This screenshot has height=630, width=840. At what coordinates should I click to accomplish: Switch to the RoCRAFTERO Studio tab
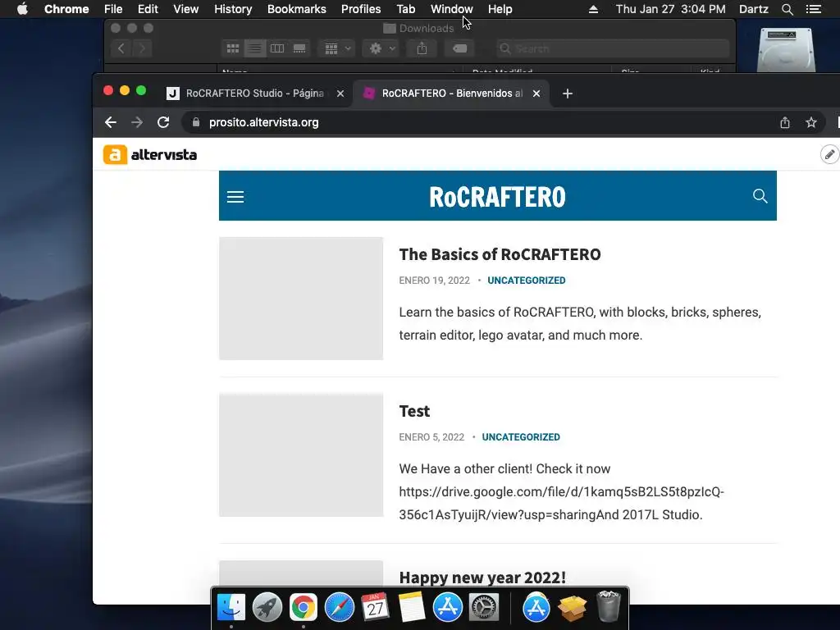pyautogui.click(x=255, y=94)
